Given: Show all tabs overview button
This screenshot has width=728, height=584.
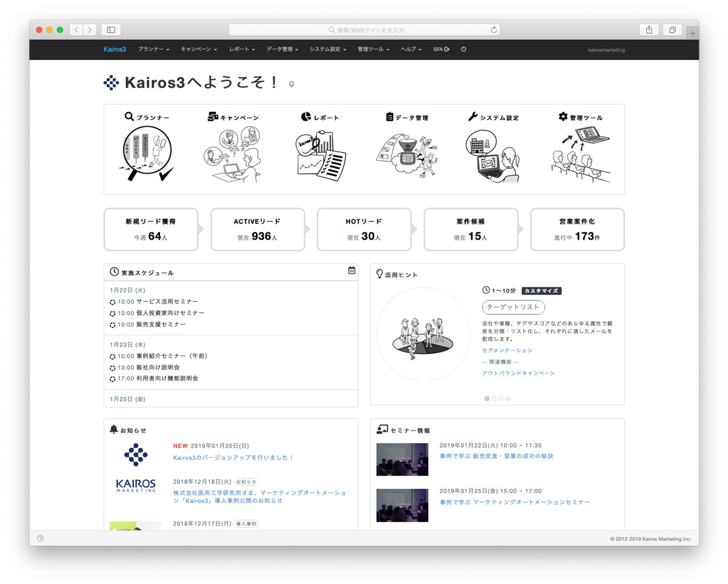Looking at the screenshot, I should [x=673, y=30].
